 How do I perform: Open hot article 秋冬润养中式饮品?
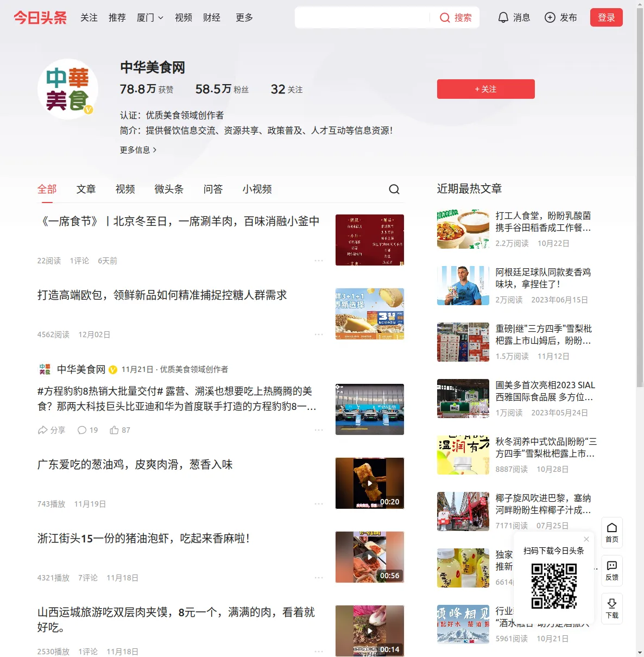pyautogui.click(x=546, y=447)
